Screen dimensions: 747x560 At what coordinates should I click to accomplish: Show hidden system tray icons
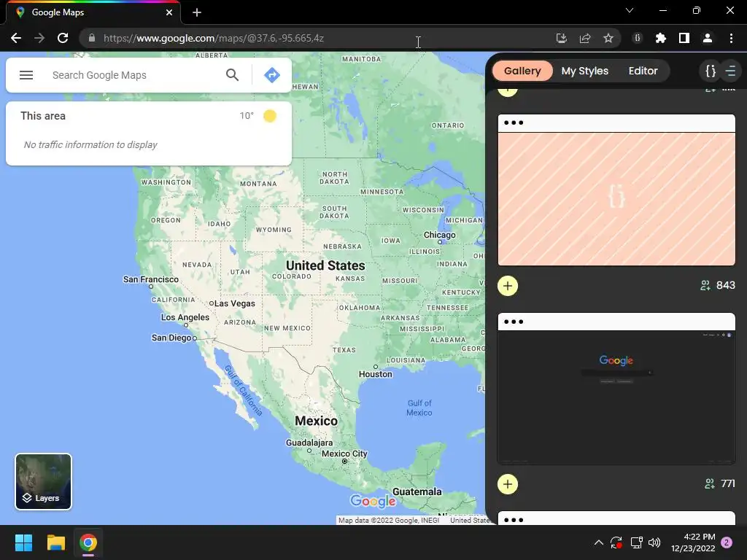(x=599, y=542)
